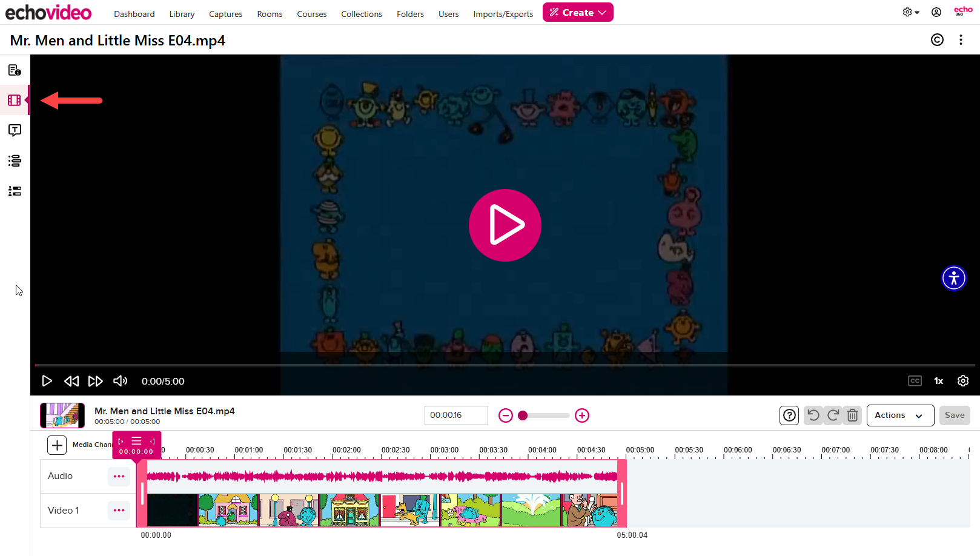Change the 1x playback speed
Screen dimensions: 980x556
pyautogui.click(x=938, y=381)
